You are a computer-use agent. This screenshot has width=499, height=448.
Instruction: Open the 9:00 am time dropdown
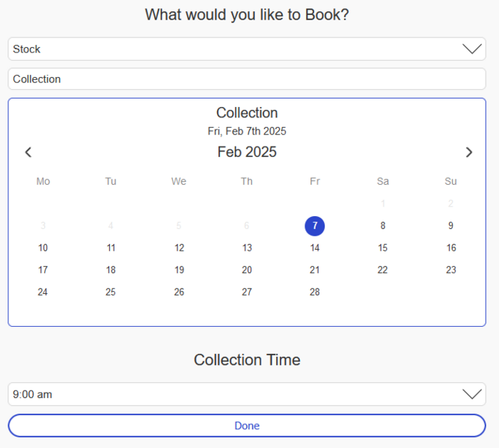coord(247,394)
